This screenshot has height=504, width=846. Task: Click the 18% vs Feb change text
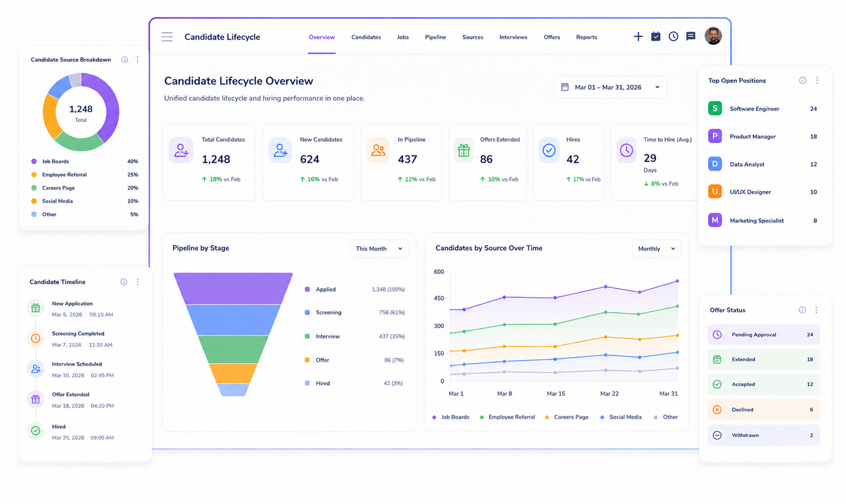221,179
